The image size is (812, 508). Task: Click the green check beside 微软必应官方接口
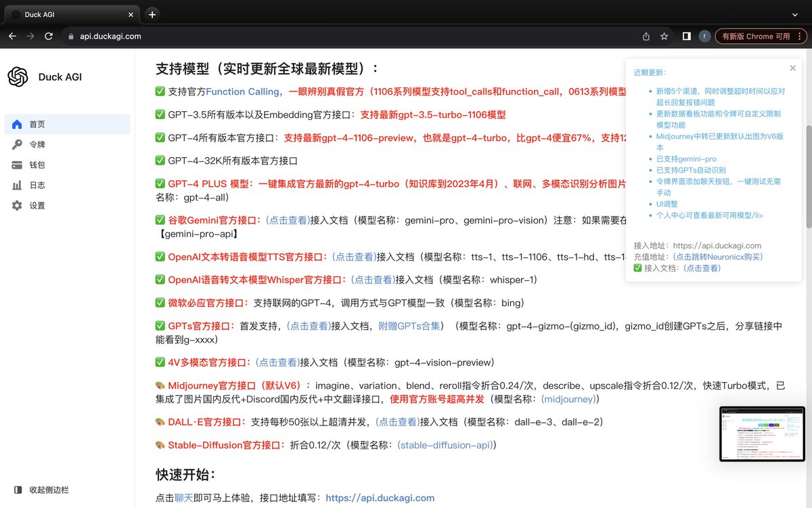(x=160, y=302)
